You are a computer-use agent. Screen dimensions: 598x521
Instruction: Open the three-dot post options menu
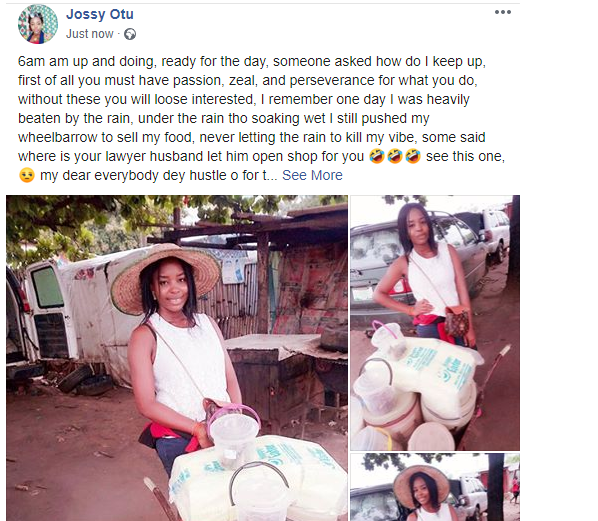[x=503, y=12]
